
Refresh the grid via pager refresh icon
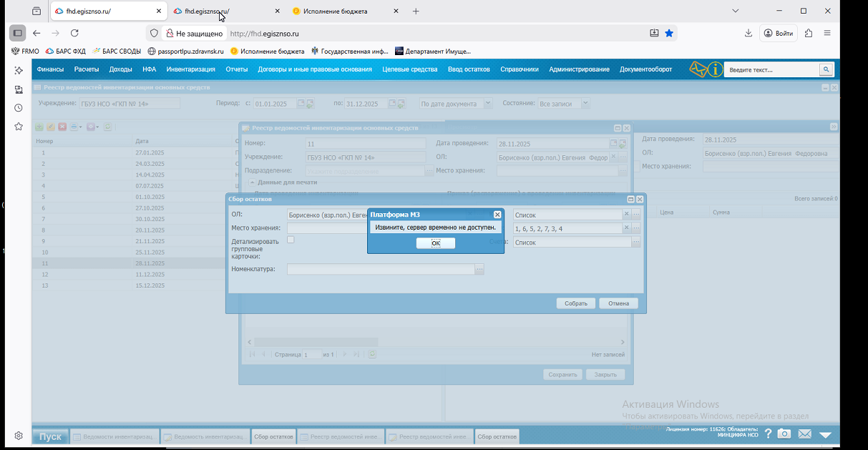[373, 354]
